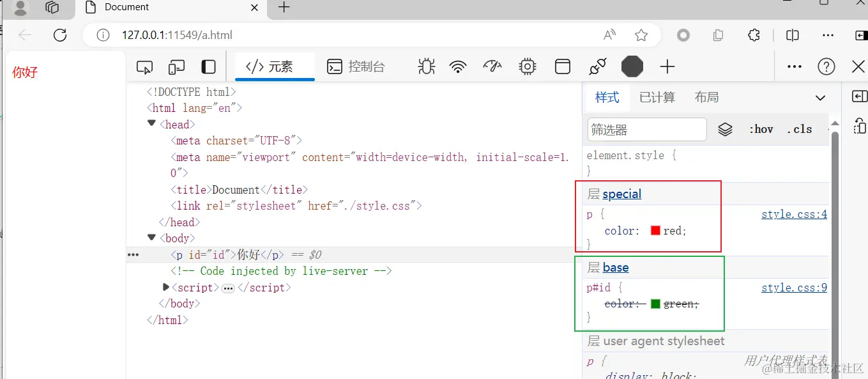Open DevTools customize three-dots menu

pyautogui.click(x=795, y=66)
